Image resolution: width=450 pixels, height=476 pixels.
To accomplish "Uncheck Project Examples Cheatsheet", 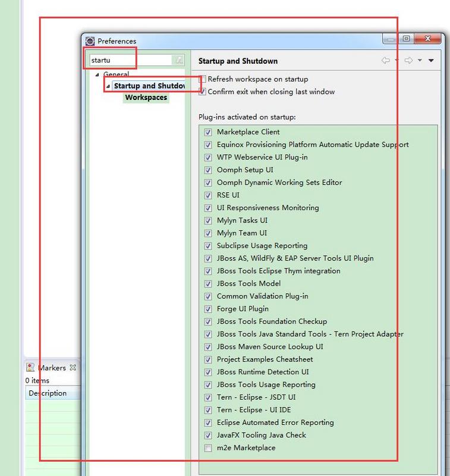I will pos(208,360).
